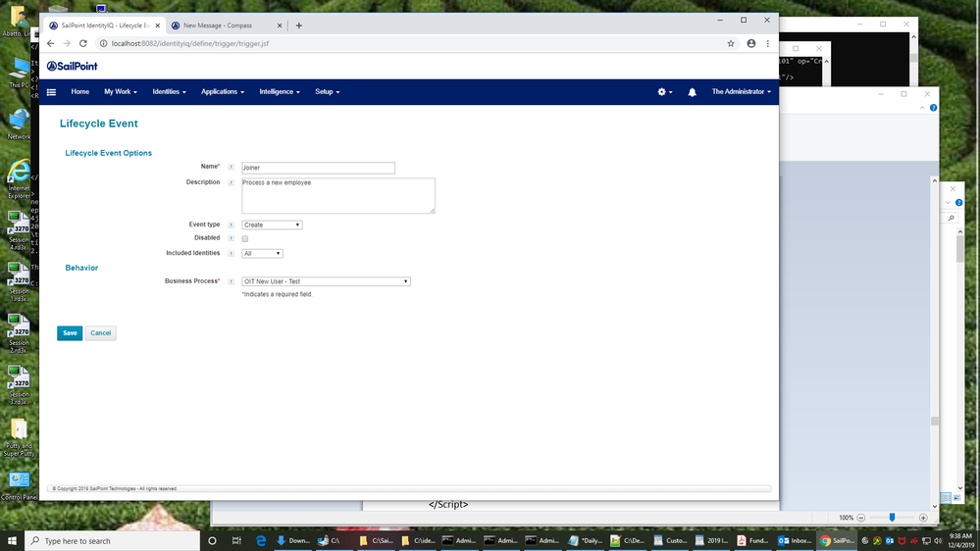Screen dimensions: 980x551
Task: Click the help icon beside Name
Action: (232, 168)
